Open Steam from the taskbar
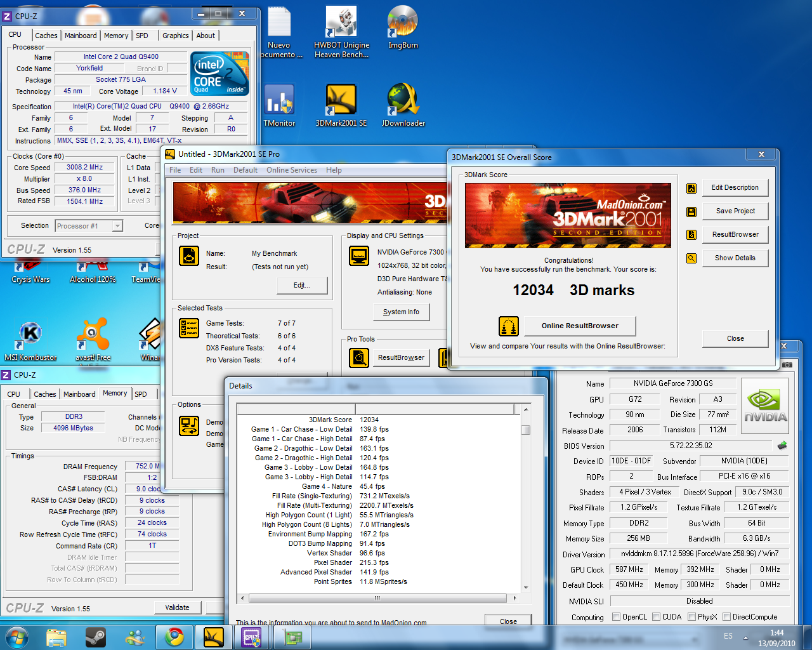Viewport: 812px width, 650px height. point(96,637)
